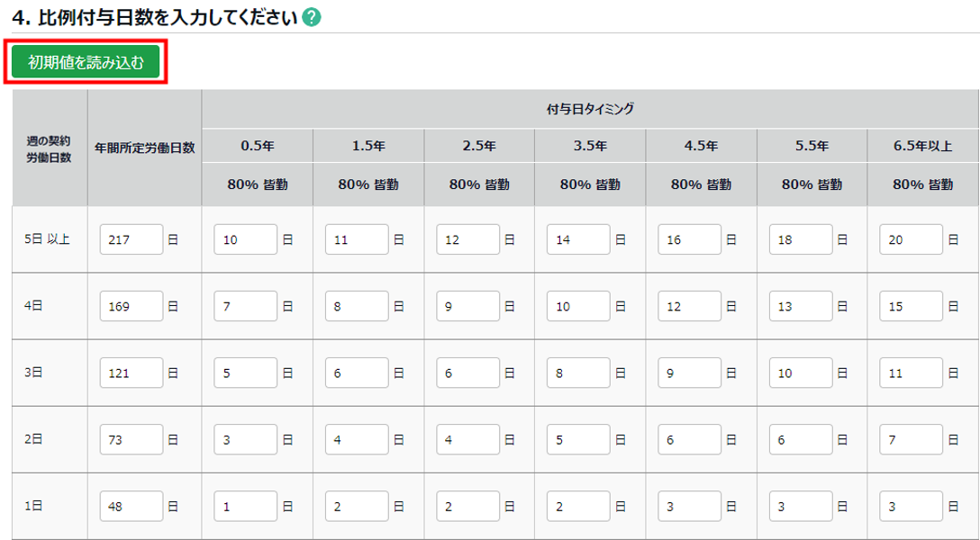Select 0.5年 field in 3日 row
Viewport: 980px width, 540px height.
246,373
